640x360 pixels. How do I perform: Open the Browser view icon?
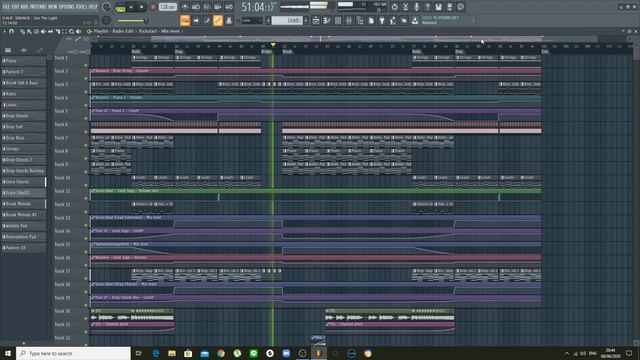[x=360, y=20]
